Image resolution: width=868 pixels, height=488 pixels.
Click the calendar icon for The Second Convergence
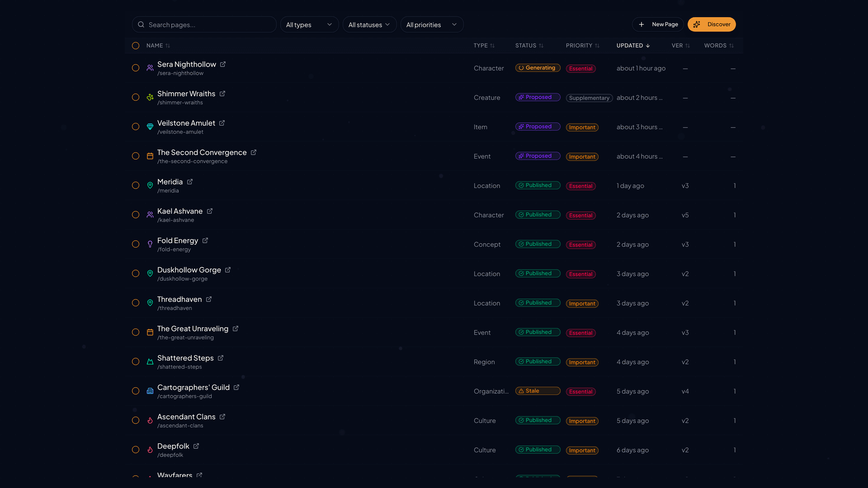pos(150,156)
